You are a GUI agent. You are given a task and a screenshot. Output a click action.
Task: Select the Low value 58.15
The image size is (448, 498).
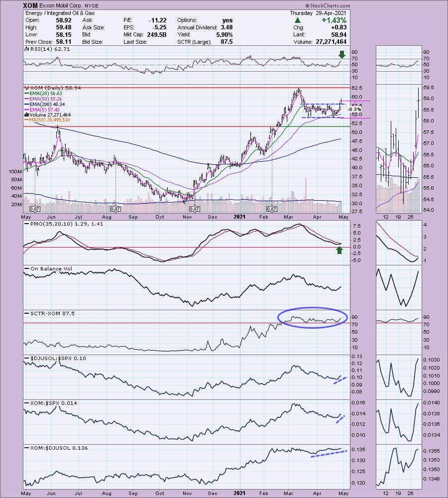click(64, 35)
